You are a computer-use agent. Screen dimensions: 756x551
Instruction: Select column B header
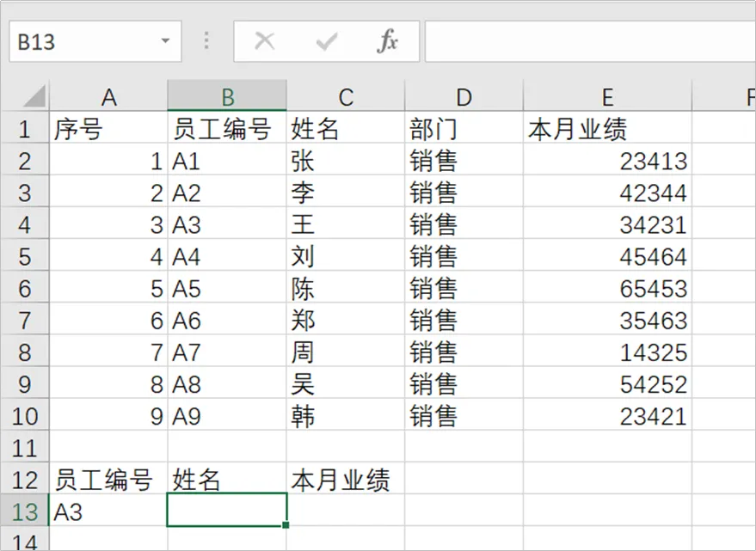pyautogui.click(x=227, y=96)
